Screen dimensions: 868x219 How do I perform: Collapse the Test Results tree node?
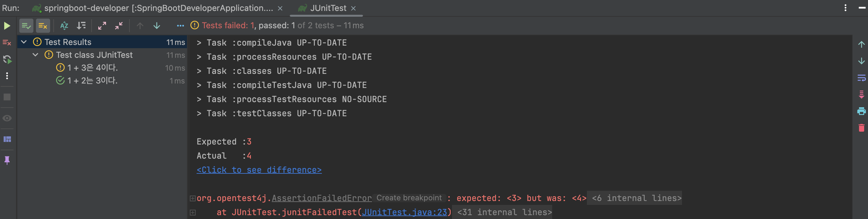point(24,42)
